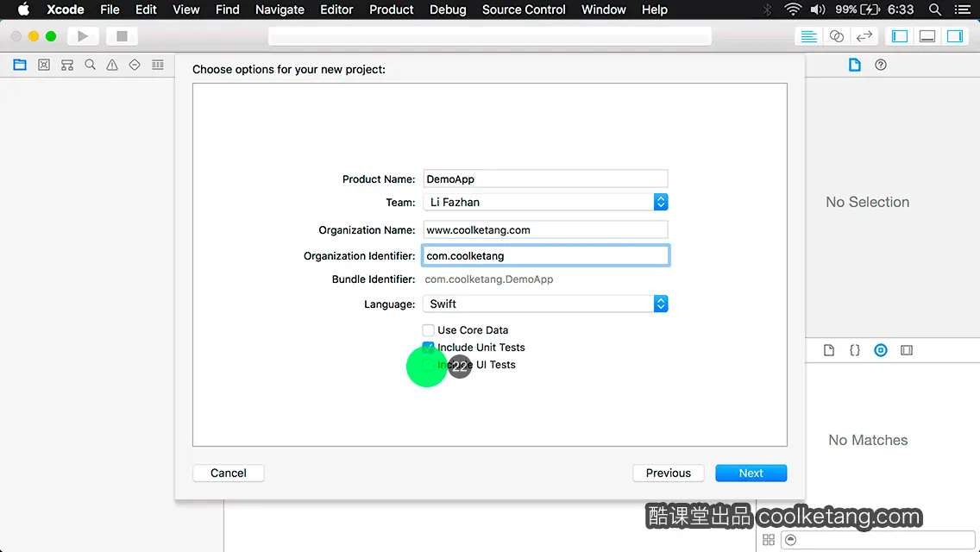Open the Find navigator magnifier
980x552 pixels.
tap(90, 65)
